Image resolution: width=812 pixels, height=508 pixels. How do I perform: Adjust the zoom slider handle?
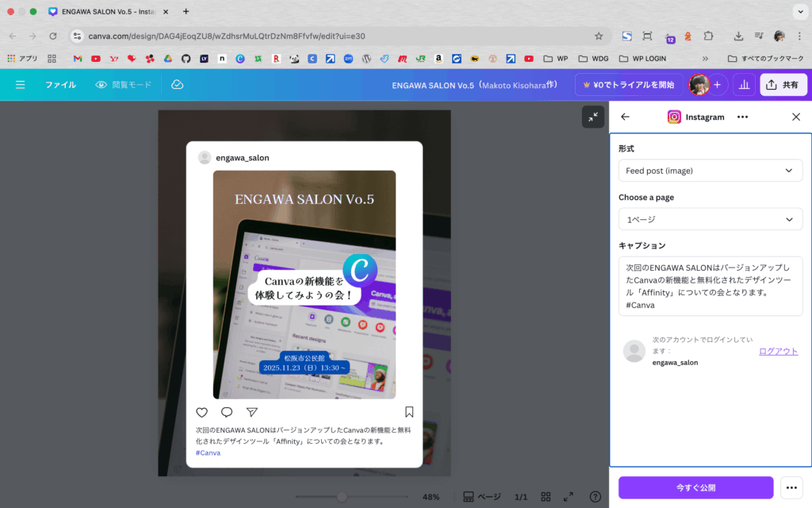coord(342,497)
